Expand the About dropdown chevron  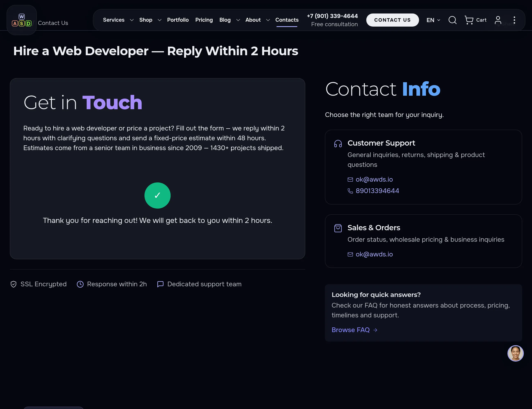268,20
